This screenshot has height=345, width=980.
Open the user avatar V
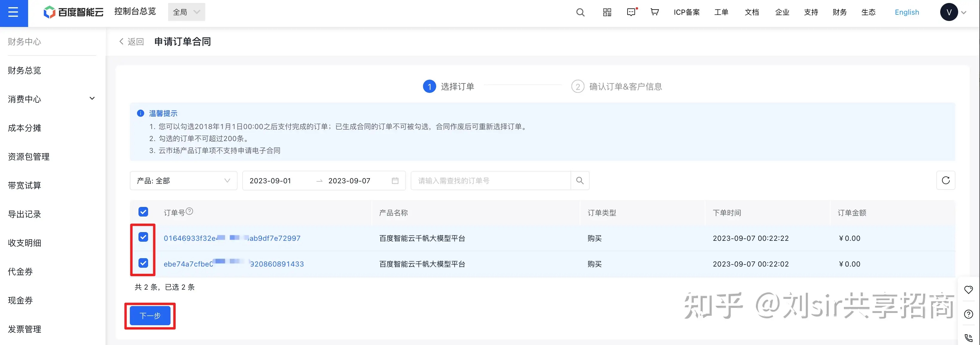pyautogui.click(x=949, y=12)
